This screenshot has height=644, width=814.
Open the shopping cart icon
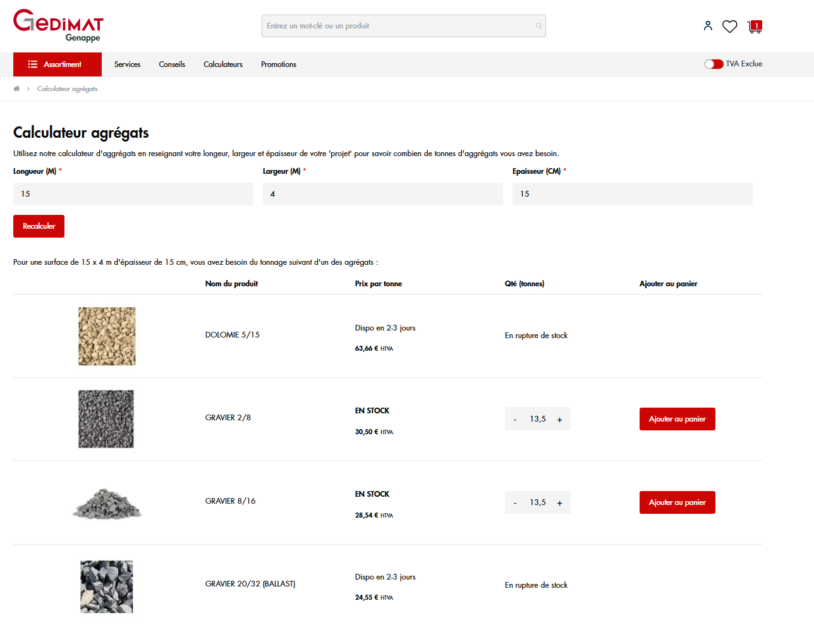755,27
